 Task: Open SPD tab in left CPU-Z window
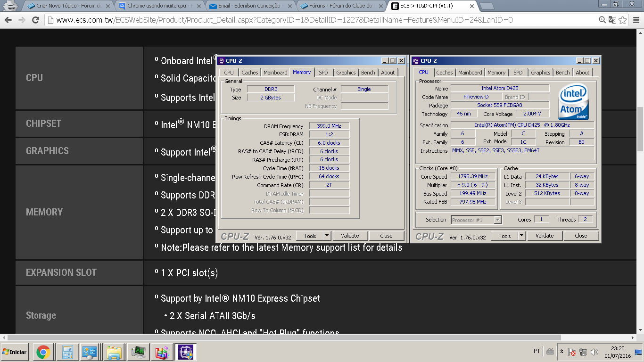323,73
